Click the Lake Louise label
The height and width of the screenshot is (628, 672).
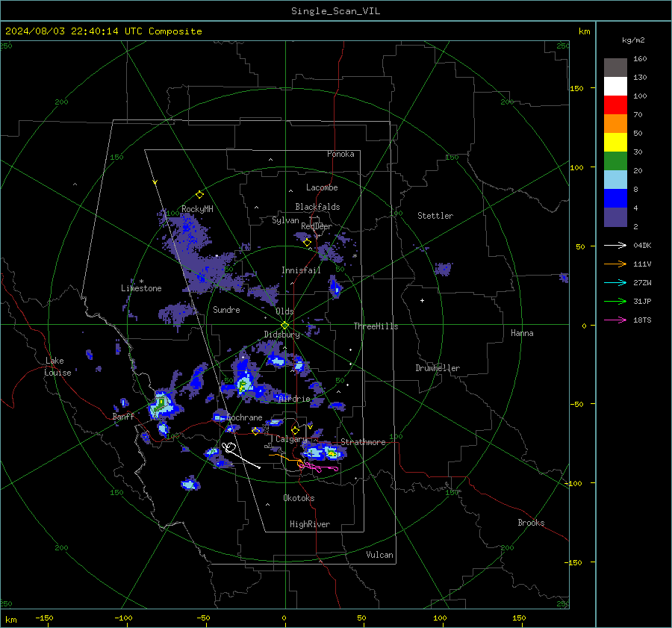pyautogui.click(x=57, y=367)
